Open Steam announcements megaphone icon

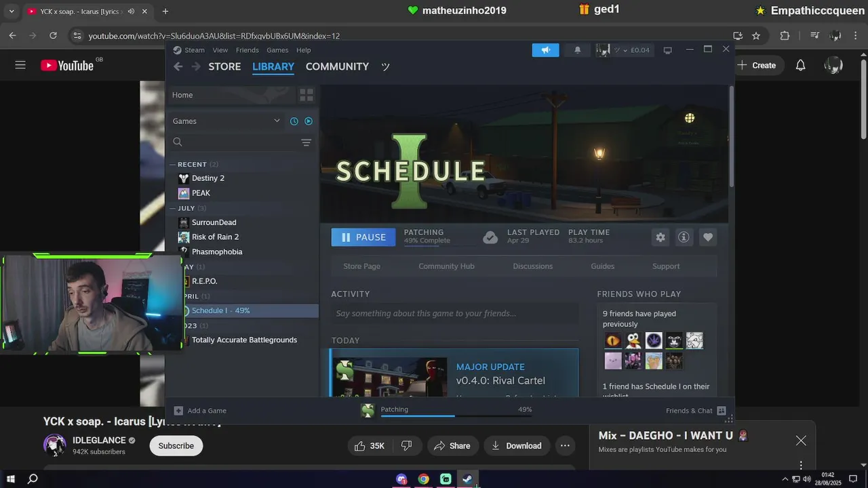pos(545,49)
